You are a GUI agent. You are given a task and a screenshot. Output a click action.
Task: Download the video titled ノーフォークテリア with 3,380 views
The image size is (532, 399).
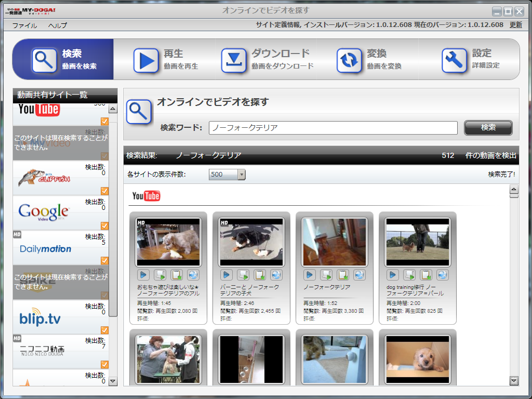(326, 274)
